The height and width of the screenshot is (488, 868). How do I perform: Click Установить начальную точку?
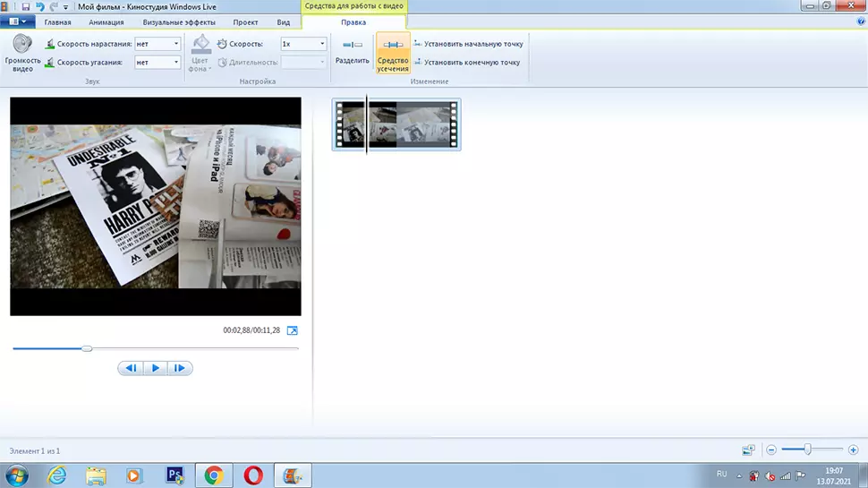click(x=468, y=43)
